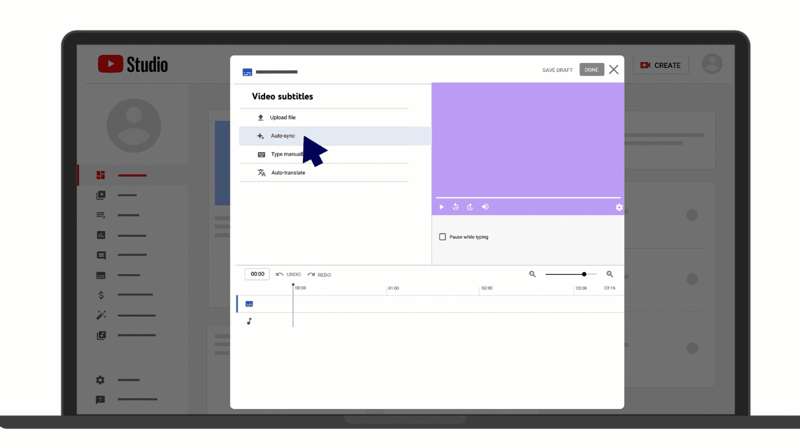Click the rewind 10 seconds icon
Image resolution: width=800 pixels, height=448 pixels.
[456, 207]
